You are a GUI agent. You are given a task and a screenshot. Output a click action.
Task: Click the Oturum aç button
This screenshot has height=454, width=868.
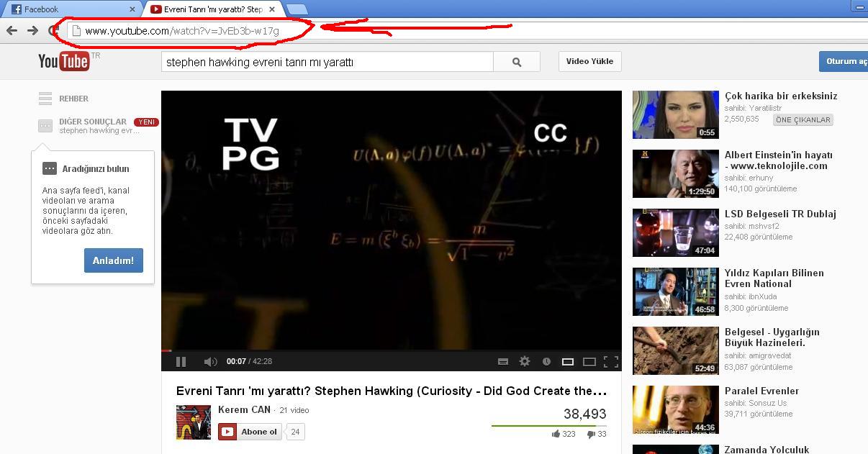click(x=844, y=61)
